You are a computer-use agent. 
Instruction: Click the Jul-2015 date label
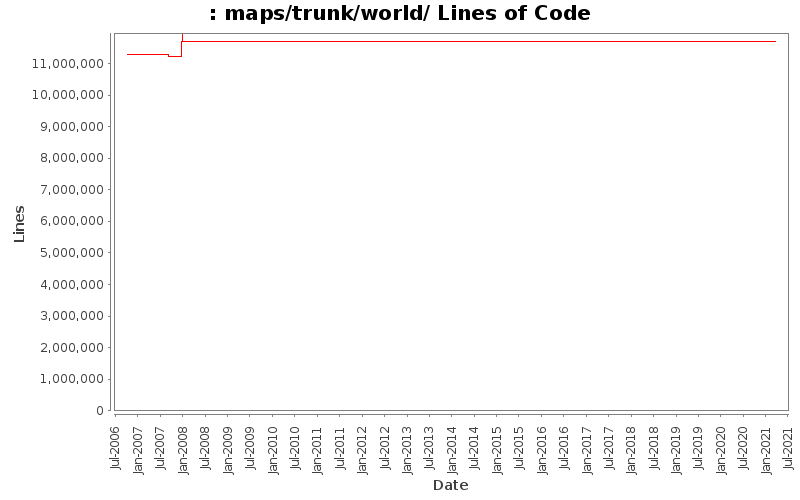(519, 448)
